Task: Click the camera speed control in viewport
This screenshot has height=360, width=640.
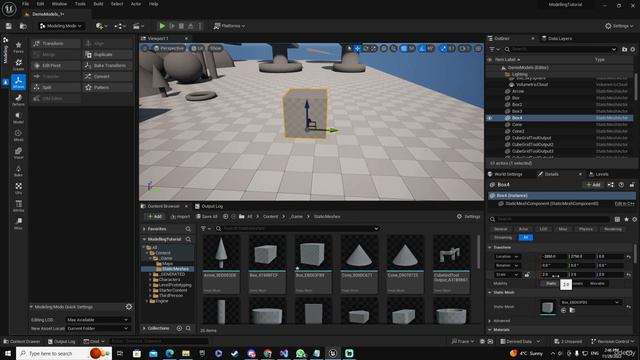Action: point(464,49)
